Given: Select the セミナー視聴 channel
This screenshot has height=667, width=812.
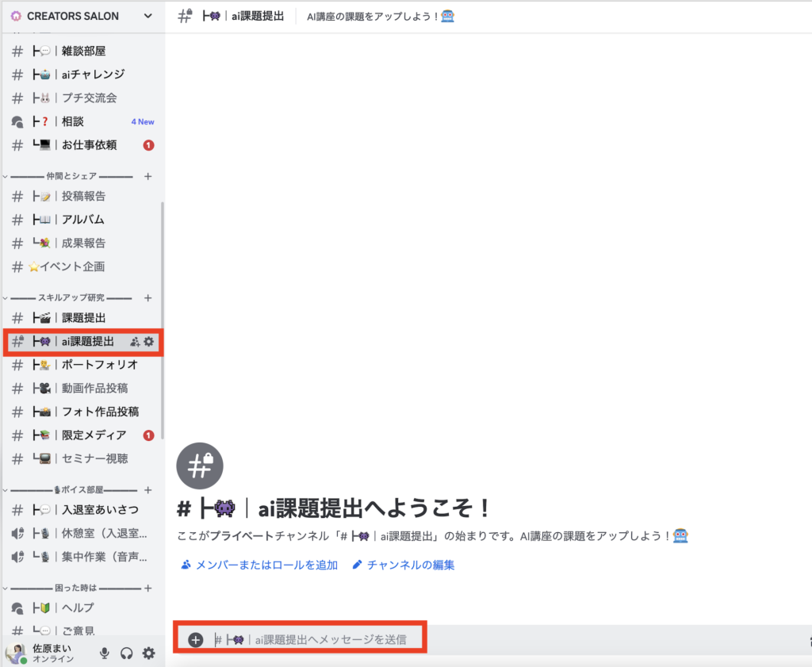Looking at the screenshot, I should tap(82, 459).
